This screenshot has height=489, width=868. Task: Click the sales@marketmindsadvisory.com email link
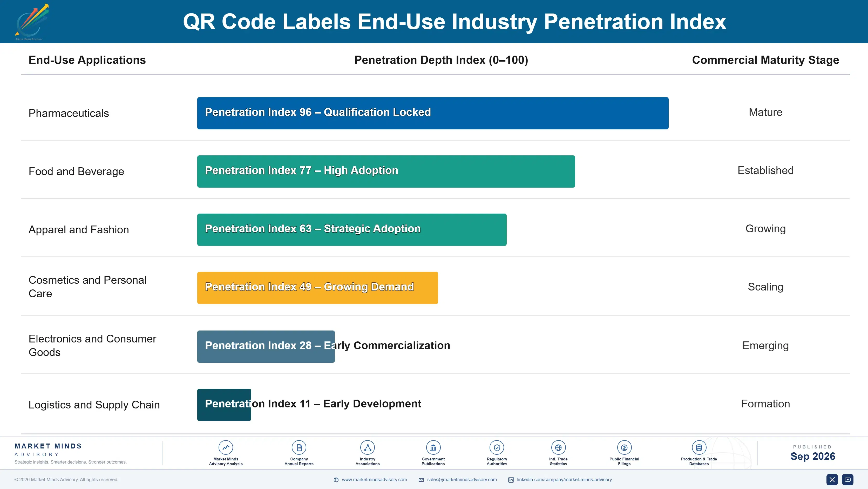point(462,480)
